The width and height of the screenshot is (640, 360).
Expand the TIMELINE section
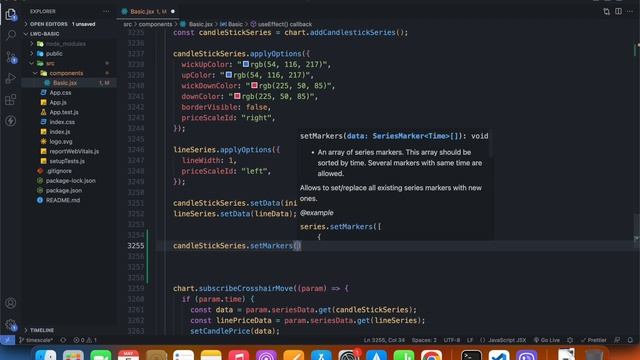[41, 330]
